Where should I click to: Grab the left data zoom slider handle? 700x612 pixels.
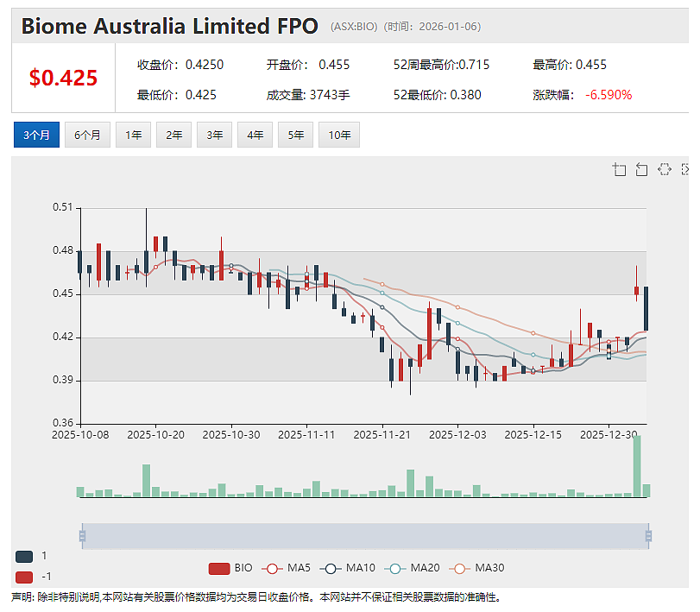82,536
